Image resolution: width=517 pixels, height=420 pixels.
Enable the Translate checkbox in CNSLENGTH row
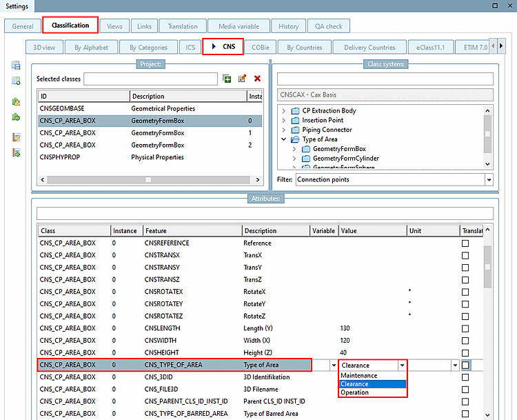coord(465,328)
